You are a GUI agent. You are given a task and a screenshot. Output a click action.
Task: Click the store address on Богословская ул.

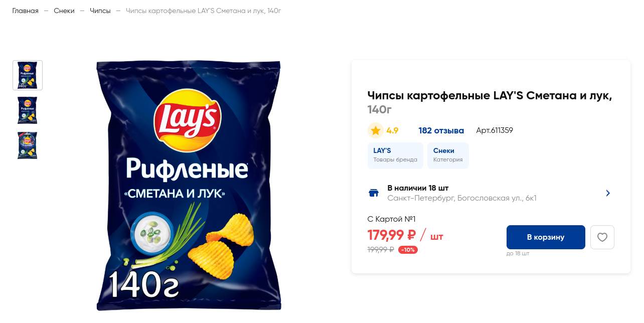[462, 198]
